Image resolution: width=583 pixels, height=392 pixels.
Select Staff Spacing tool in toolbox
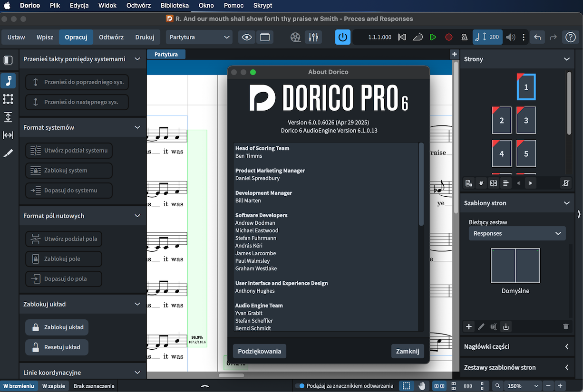(8, 117)
